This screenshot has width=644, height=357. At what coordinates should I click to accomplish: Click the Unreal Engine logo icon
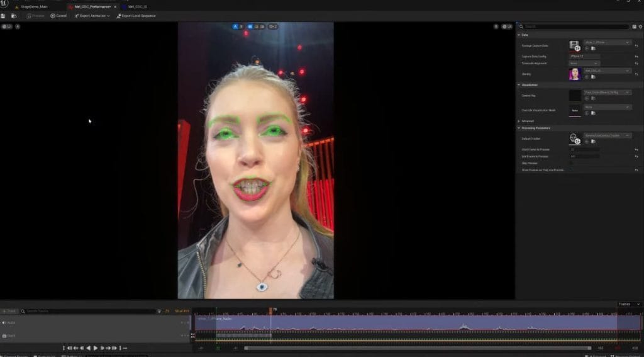click(4, 4)
